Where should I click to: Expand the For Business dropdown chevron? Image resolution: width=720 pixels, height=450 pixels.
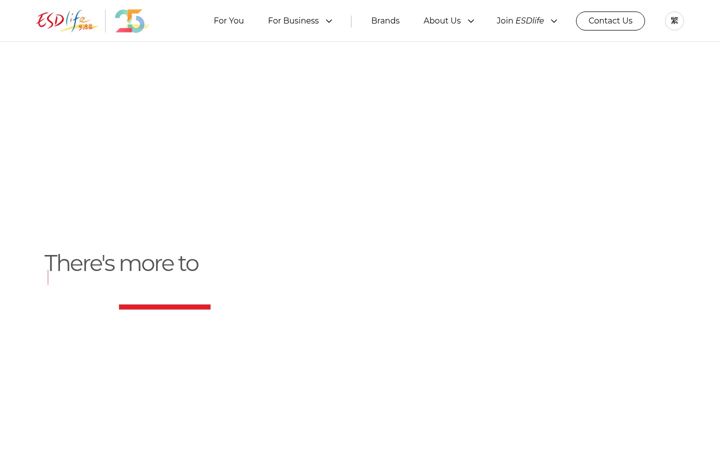pos(329,21)
